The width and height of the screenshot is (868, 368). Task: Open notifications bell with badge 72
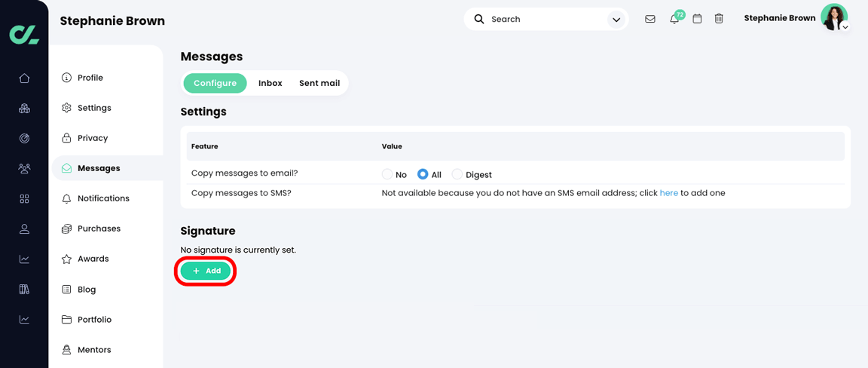674,19
